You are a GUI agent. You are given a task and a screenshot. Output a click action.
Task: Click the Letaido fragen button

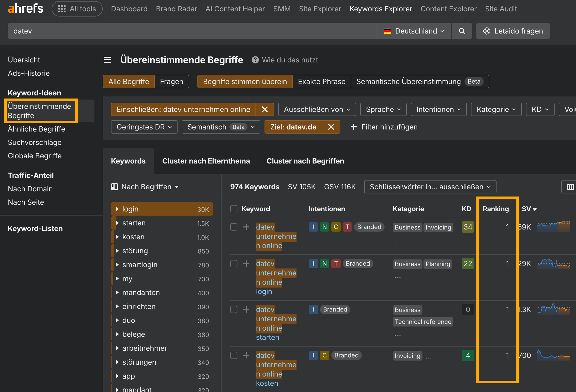[513, 31]
